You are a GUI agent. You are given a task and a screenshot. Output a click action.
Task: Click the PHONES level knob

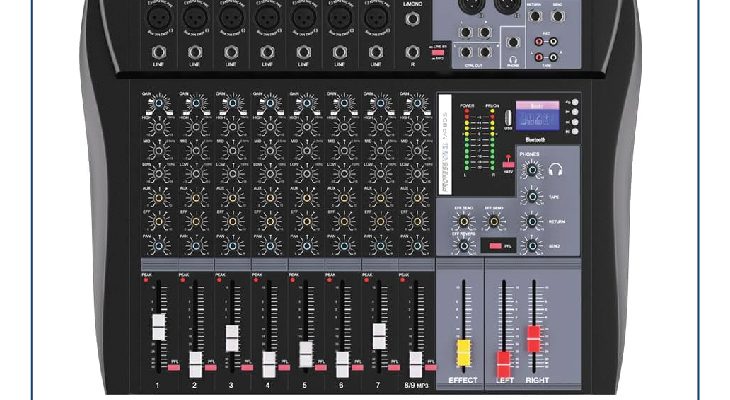click(531, 171)
